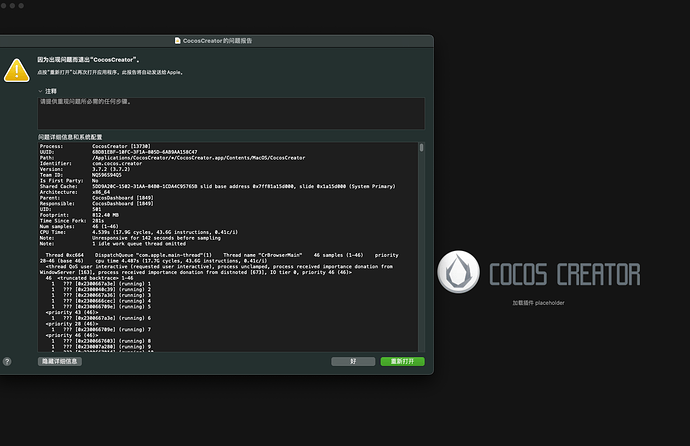
Task: Click the COCOS CREATOR wordmark on the splash screen
Action: coord(565,274)
